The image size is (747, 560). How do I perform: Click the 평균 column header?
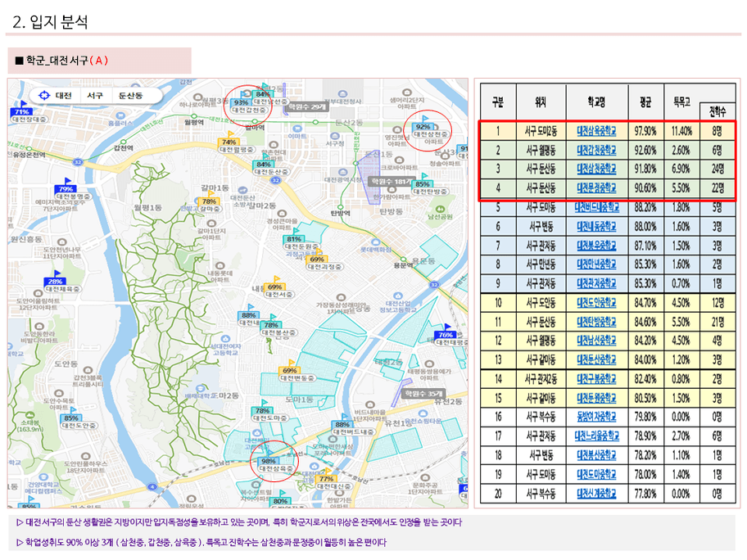pyautogui.click(x=645, y=102)
